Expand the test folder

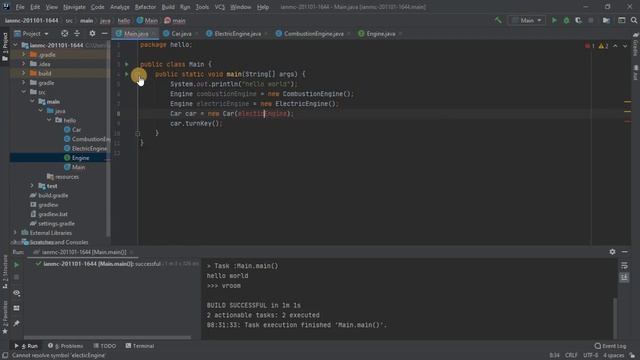pos(32,186)
